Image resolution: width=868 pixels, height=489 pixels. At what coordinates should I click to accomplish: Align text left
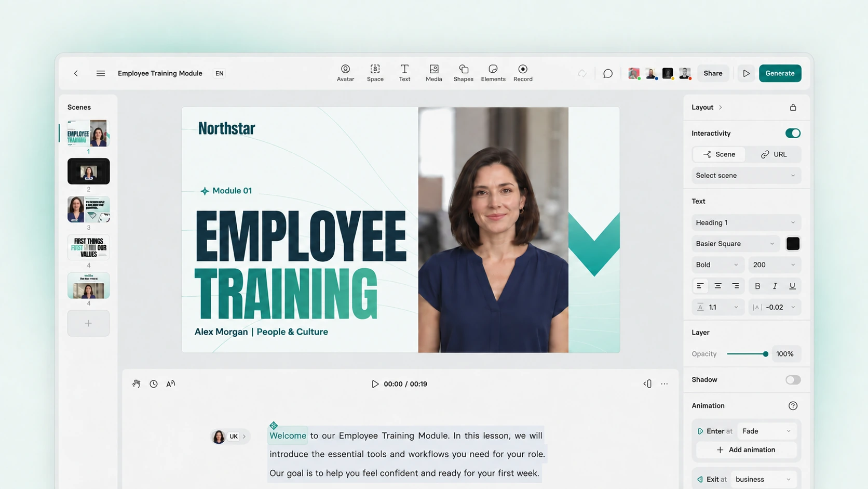pyautogui.click(x=700, y=286)
